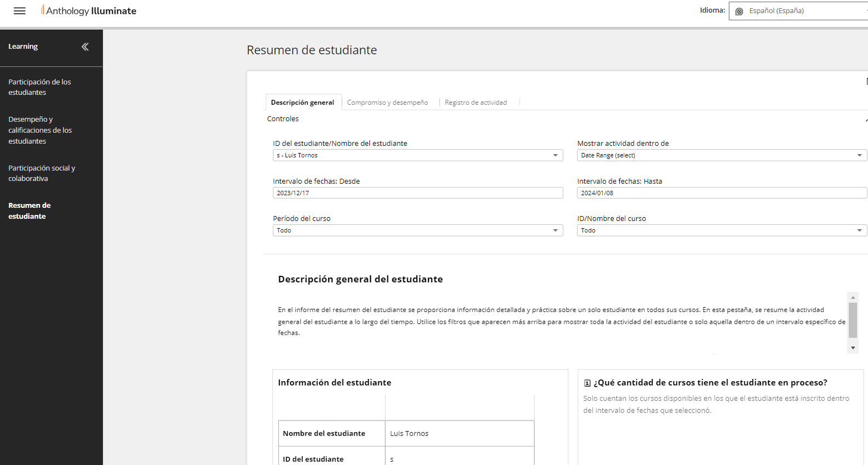Click the Learning sidebar heading
The image size is (868, 465).
click(23, 47)
